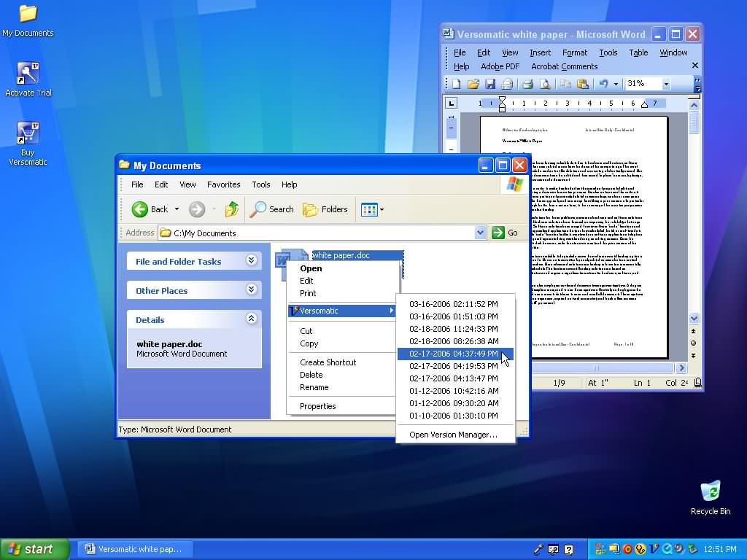
Task: Click the Copy icon in Word toolbar
Action: 565,85
